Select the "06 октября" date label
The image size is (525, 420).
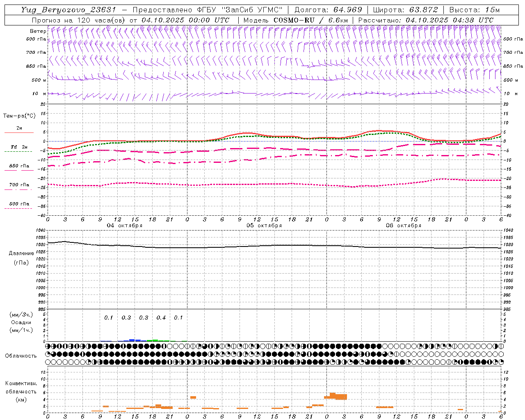point(404,226)
